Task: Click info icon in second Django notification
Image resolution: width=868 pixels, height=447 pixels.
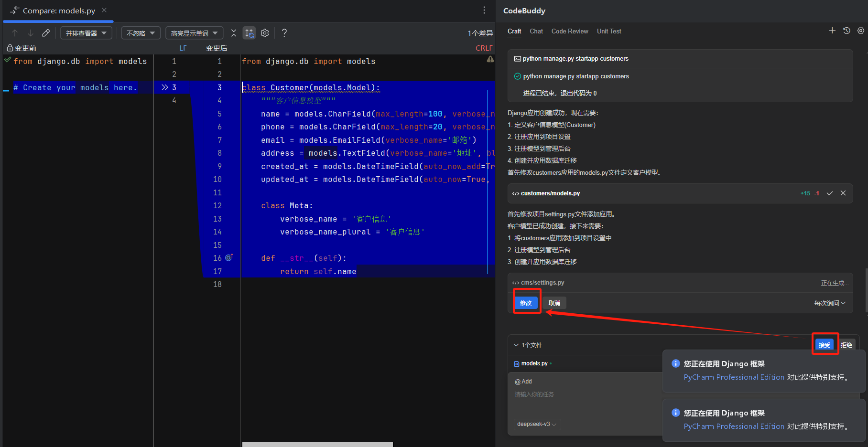Action: [676, 413]
